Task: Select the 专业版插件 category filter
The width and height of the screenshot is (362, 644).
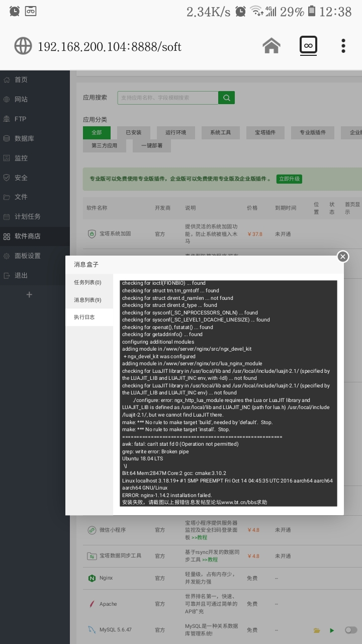Action: [313, 132]
